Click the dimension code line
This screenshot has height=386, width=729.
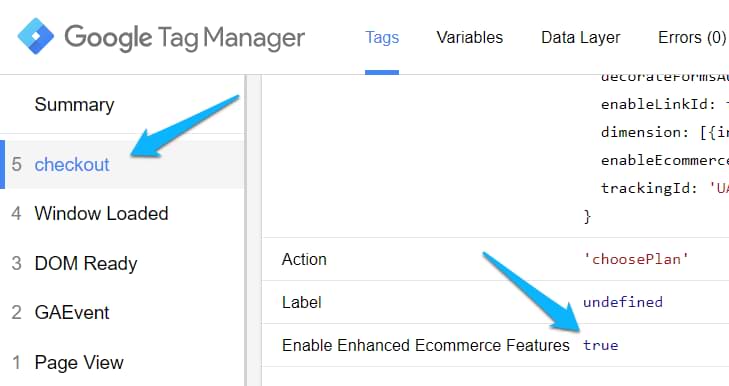664,133
